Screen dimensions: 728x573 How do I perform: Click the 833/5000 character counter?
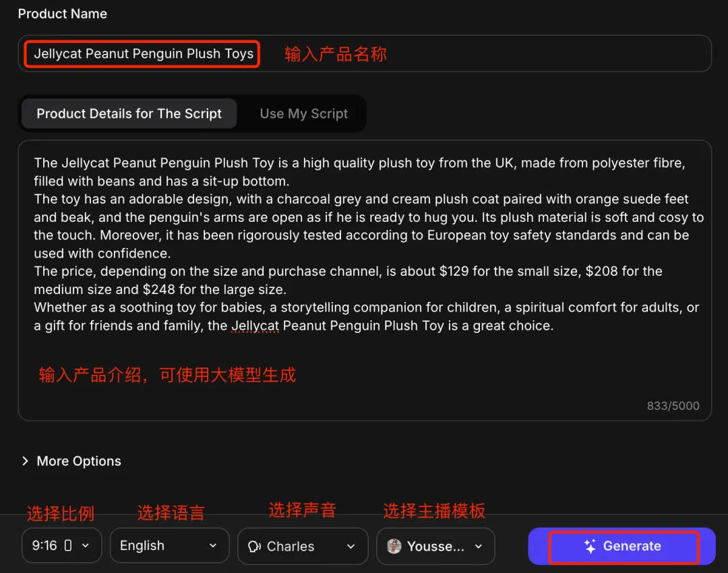coord(673,406)
